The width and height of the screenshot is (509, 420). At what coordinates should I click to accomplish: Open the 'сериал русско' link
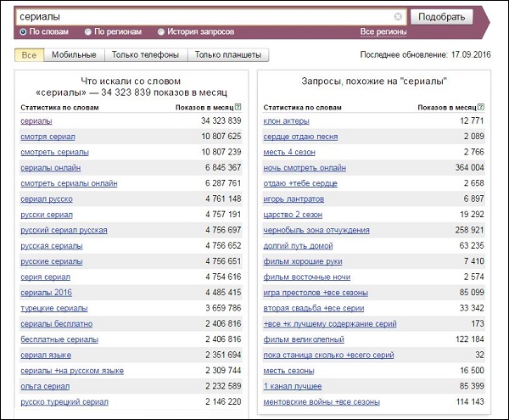tap(47, 199)
